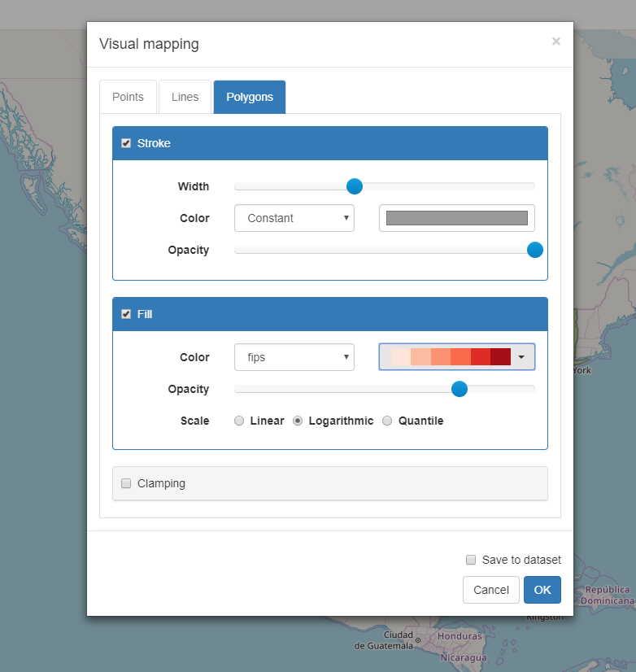Click the Width label
Viewport: 636px width, 672px height.
[x=194, y=186]
